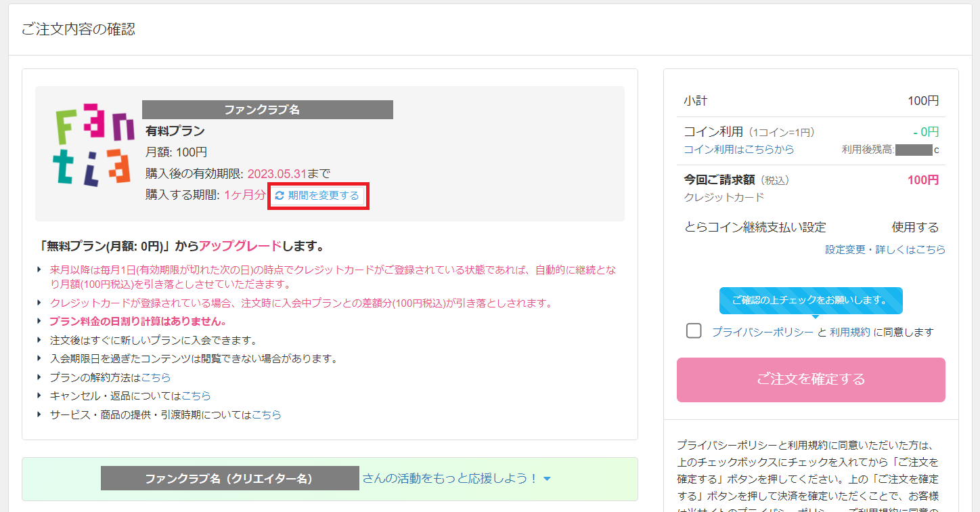This screenshot has height=512, width=980.
Task: Click こちら link for キャンセル・返品
Action: (196, 396)
